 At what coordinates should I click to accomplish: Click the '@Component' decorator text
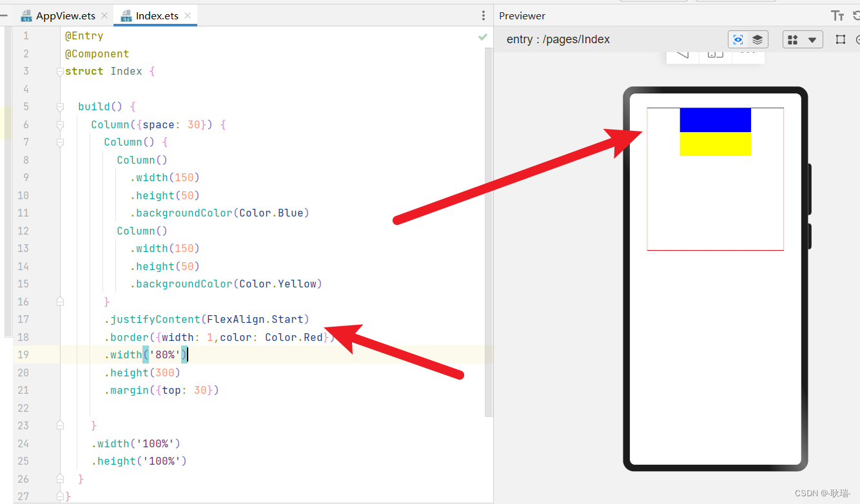click(97, 54)
